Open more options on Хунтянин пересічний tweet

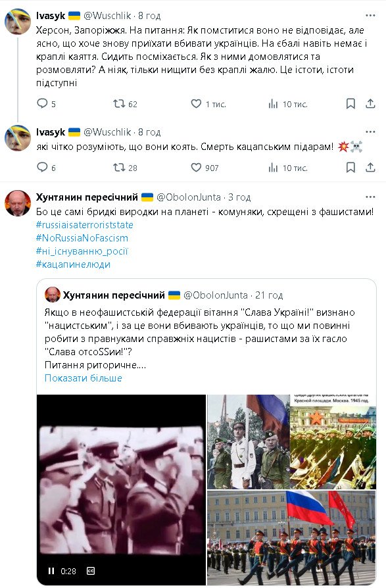point(370,197)
